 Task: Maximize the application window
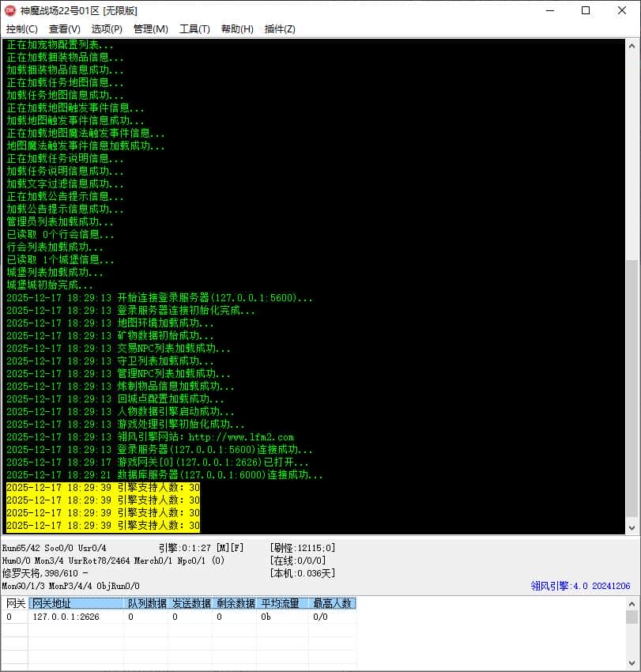coord(586,11)
